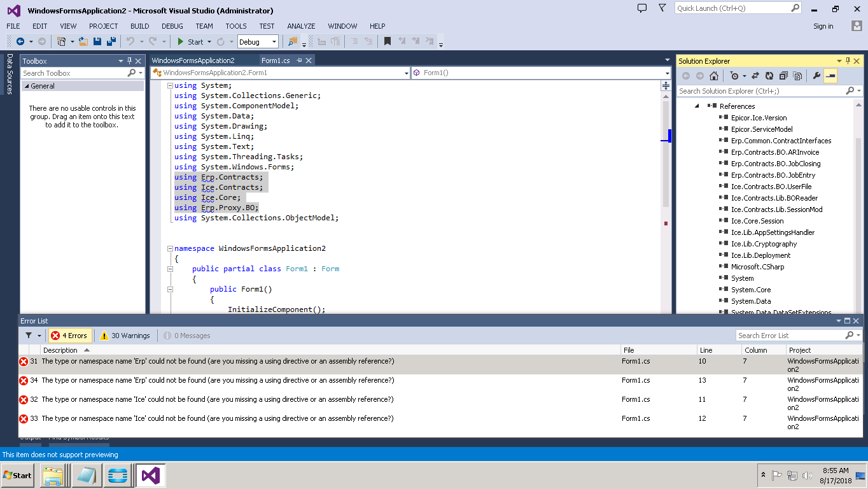Save the current file with the Save icon
The height and width of the screenshot is (489, 868).
97,41
